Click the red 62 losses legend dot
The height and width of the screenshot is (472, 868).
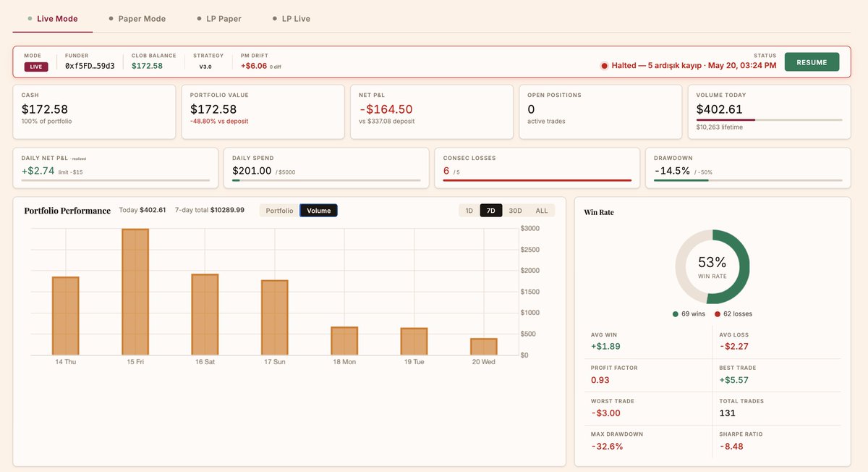(x=717, y=314)
